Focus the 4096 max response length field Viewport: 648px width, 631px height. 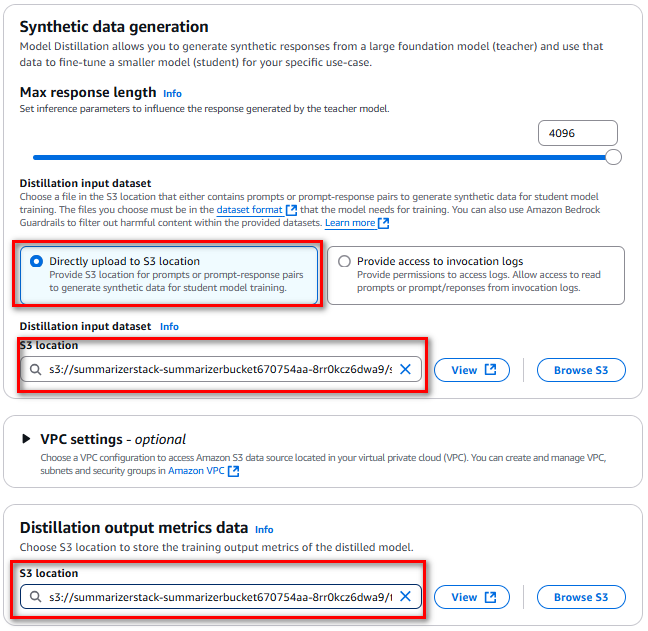click(x=578, y=133)
